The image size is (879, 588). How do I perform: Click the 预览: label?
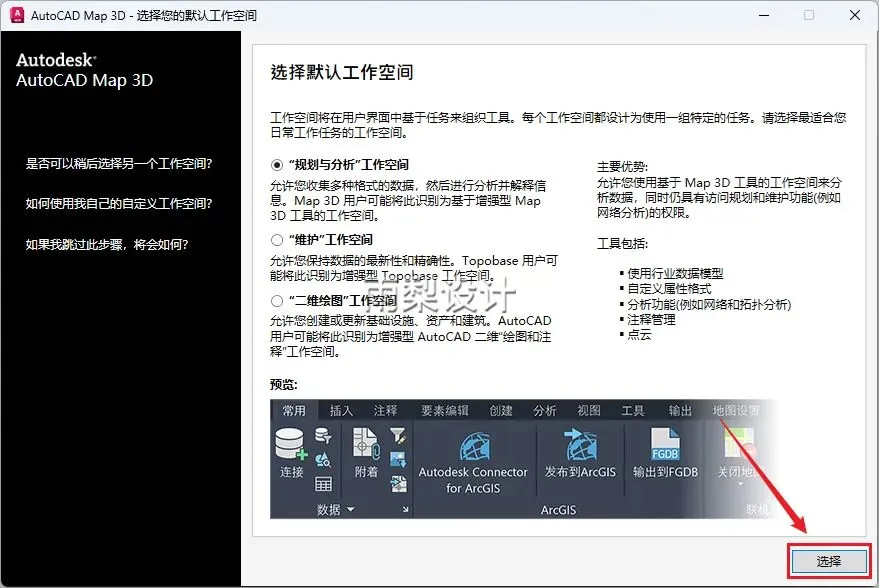284,385
